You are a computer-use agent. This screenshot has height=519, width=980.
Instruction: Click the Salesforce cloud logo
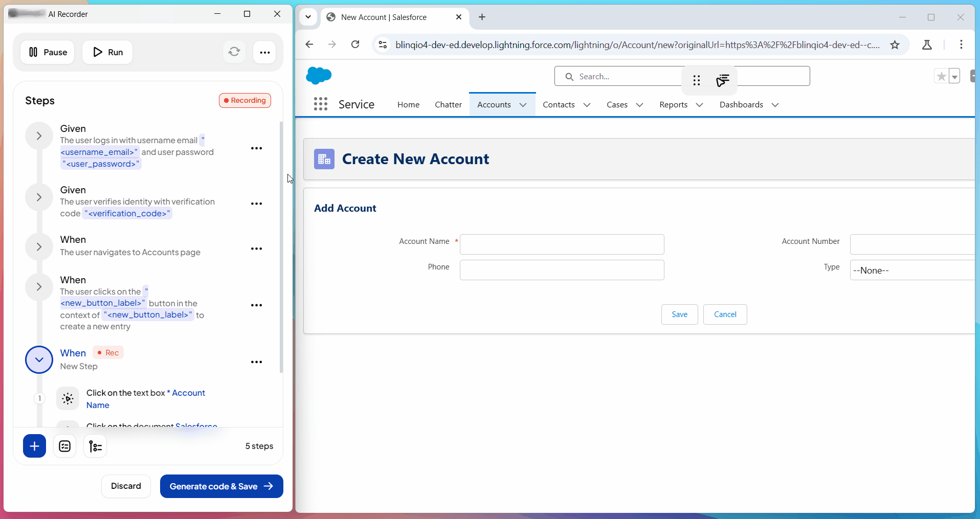319,76
